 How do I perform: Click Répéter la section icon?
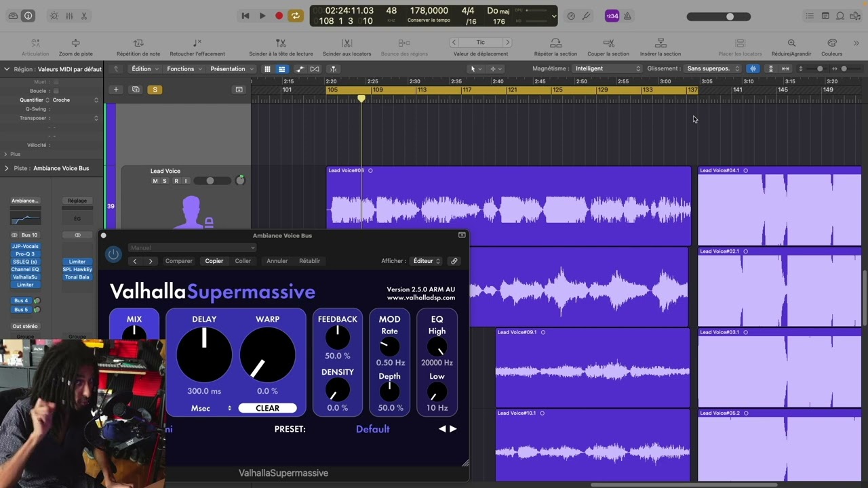click(x=555, y=43)
